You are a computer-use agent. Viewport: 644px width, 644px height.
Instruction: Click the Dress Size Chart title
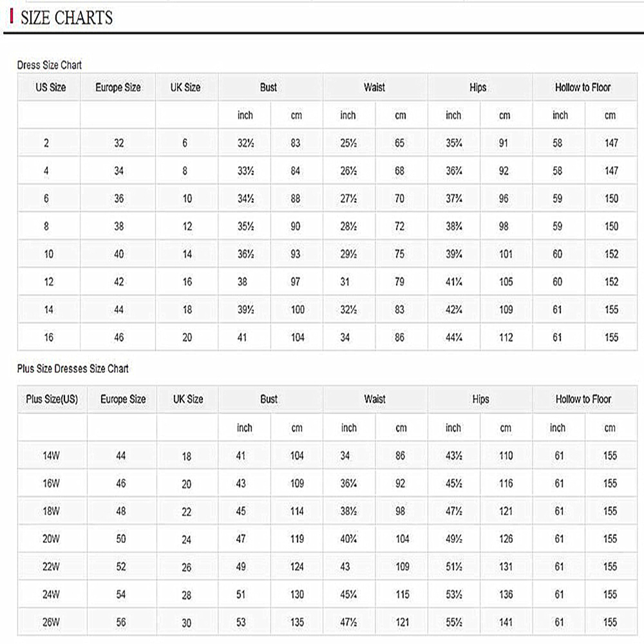(x=50, y=65)
